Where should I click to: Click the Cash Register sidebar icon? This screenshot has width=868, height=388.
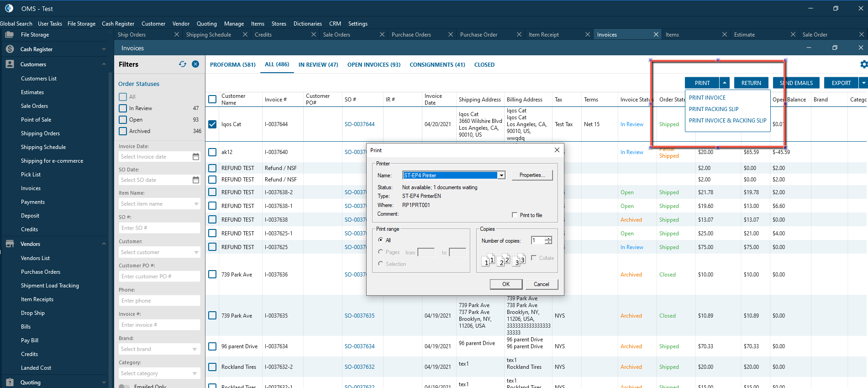point(10,49)
